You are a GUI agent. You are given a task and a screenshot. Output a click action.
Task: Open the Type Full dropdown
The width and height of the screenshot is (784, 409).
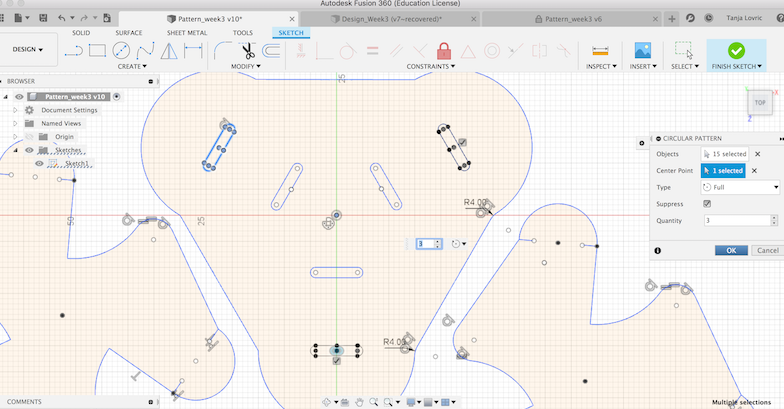click(740, 187)
